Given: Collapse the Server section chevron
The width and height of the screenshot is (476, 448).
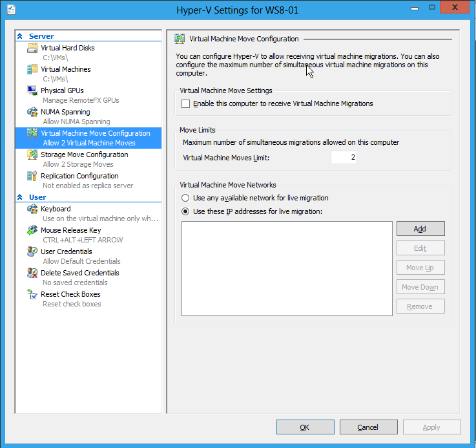Looking at the screenshot, I should click(x=20, y=36).
